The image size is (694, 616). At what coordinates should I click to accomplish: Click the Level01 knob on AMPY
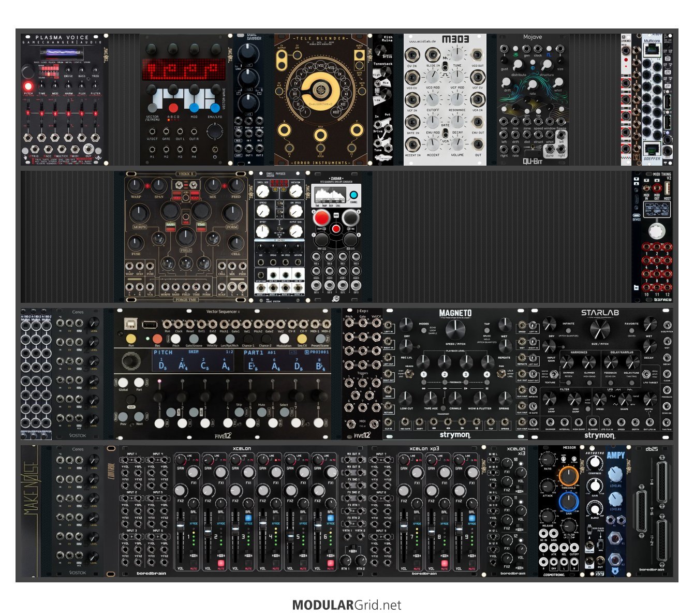click(x=615, y=473)
